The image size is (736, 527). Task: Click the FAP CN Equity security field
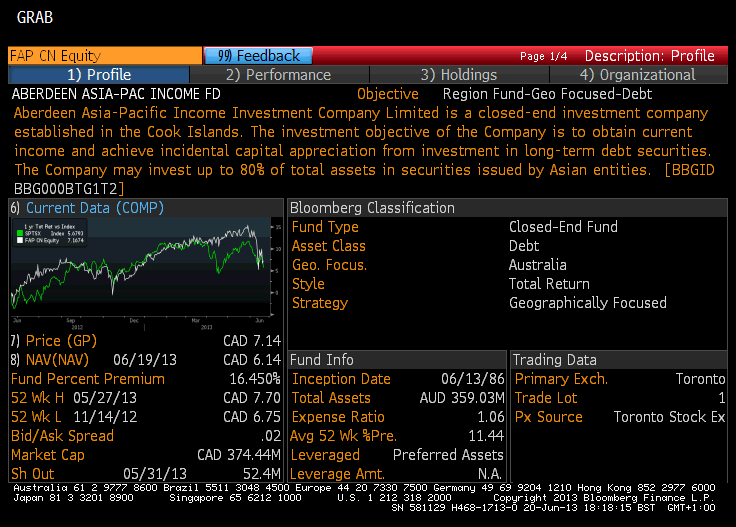point(105,55)
